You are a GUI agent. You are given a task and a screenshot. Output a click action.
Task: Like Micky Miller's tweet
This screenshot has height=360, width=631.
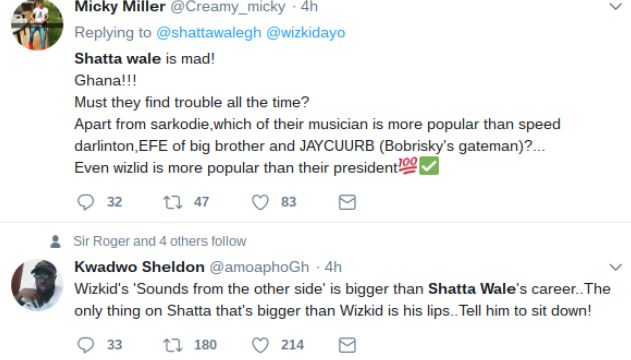pyautogui.click(x=260, y=202)
